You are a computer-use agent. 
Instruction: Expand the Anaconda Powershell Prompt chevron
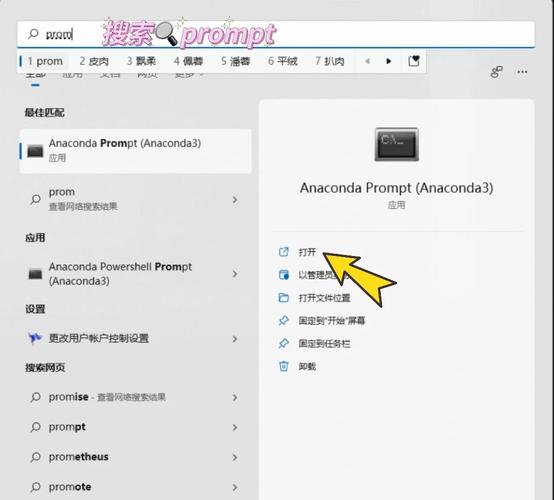235,274
